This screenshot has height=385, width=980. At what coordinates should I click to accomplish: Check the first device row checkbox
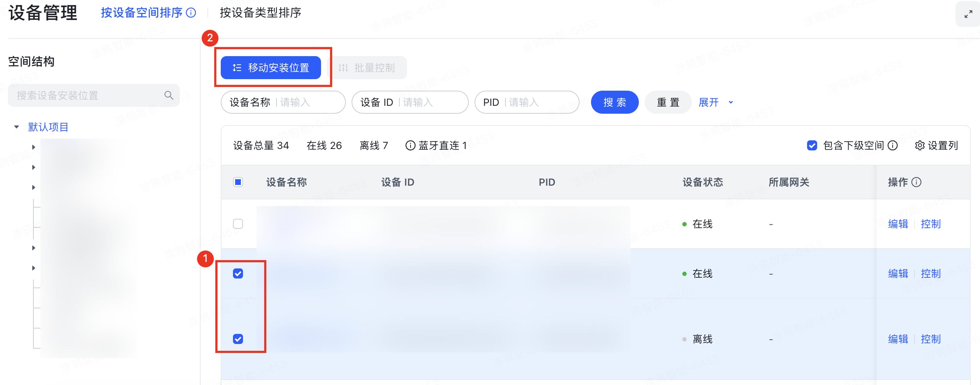(238, 224)
